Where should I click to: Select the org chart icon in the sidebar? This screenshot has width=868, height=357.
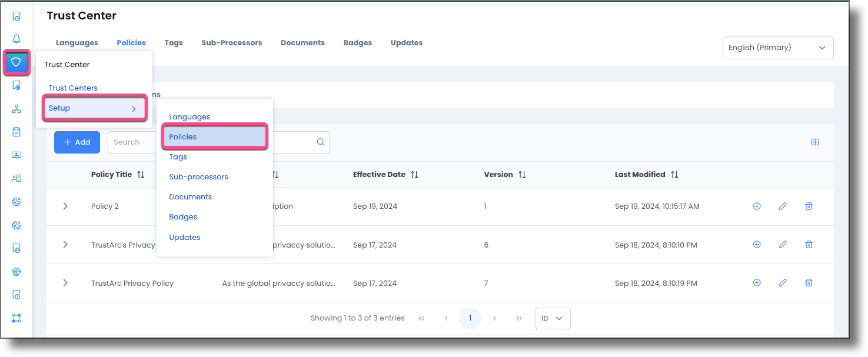[x=16, y=108]
